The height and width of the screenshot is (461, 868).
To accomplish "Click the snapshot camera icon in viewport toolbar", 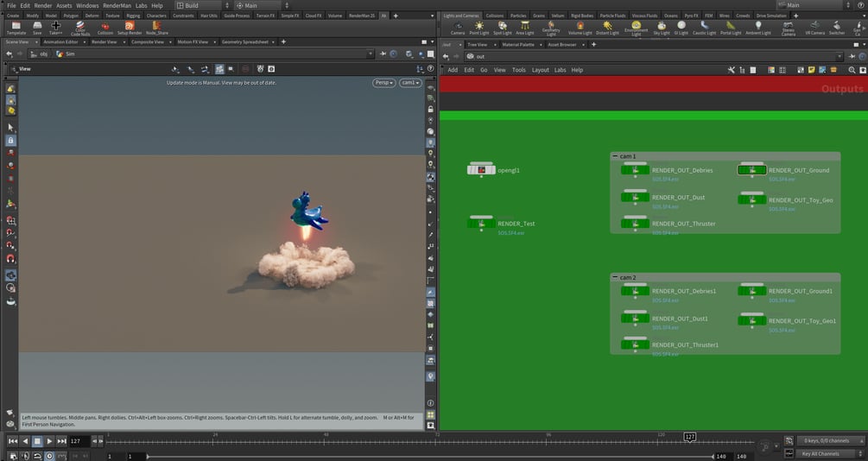I will tap(271, 69).
